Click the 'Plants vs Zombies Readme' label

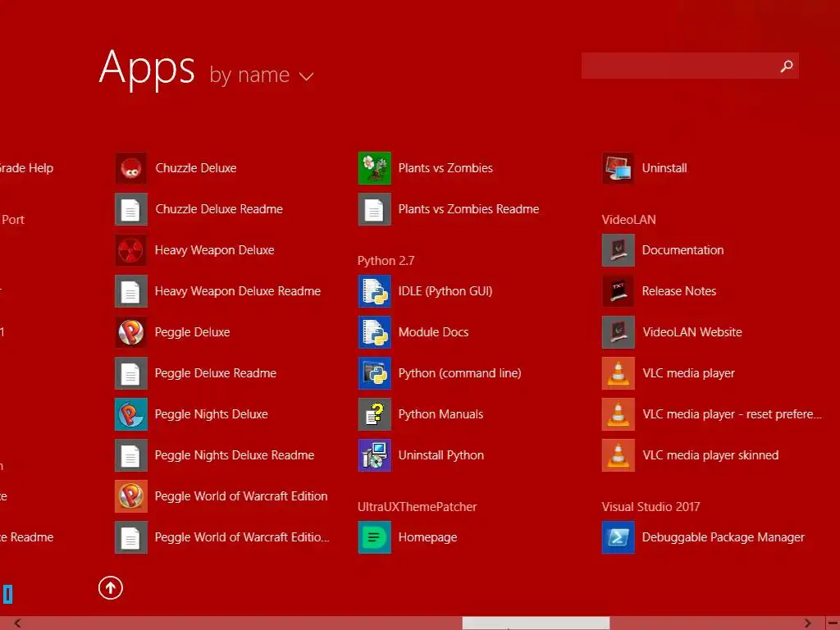tap(468, 209)
